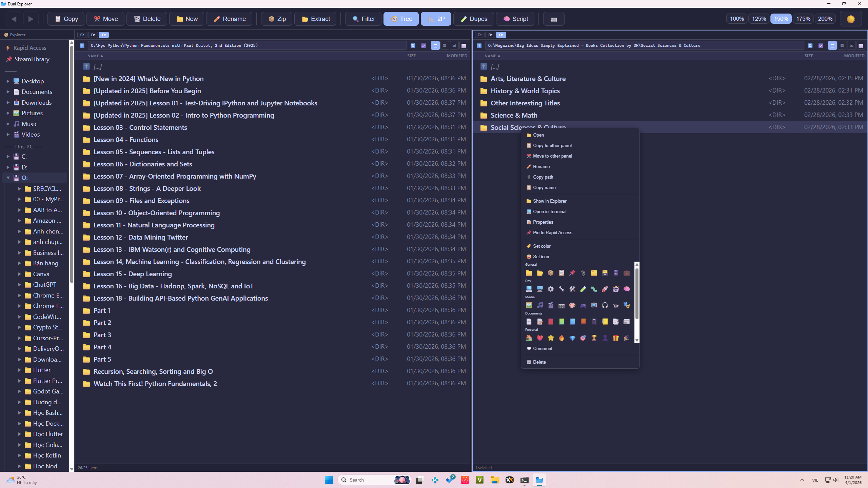Pick the robot face icon
The image size is (868, 488).
pos(616,289)
